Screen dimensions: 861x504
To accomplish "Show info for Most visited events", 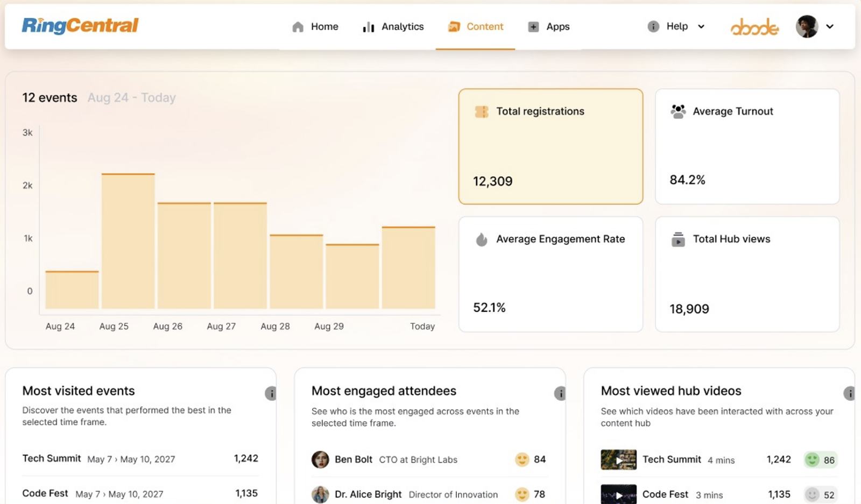I will click(x=271, y=393).
